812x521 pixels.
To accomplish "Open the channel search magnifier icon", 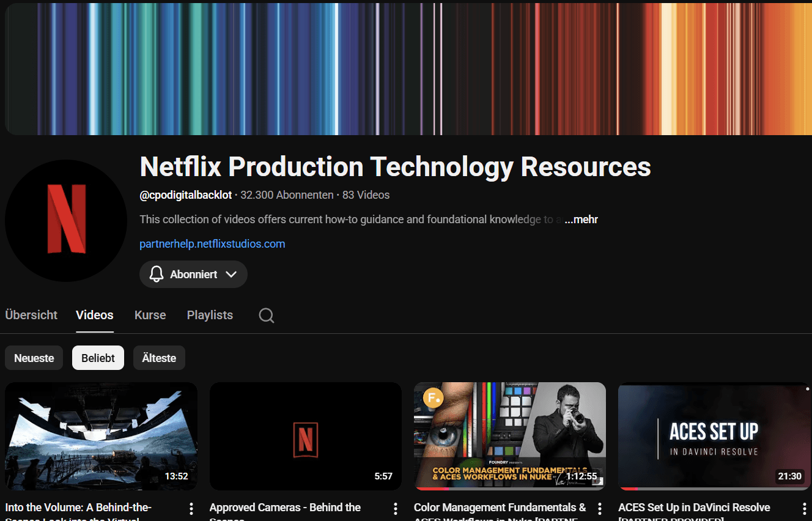I will click(266, 316).
